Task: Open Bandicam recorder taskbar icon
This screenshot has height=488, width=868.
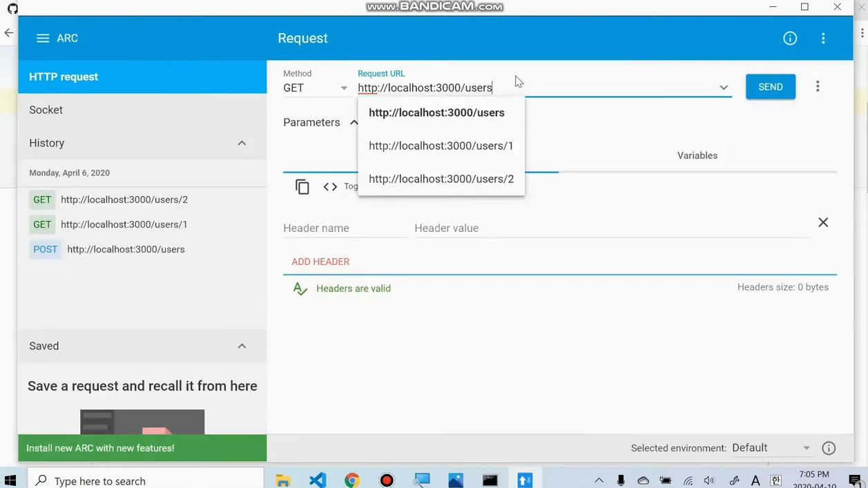Action: [x=387, y=480]
